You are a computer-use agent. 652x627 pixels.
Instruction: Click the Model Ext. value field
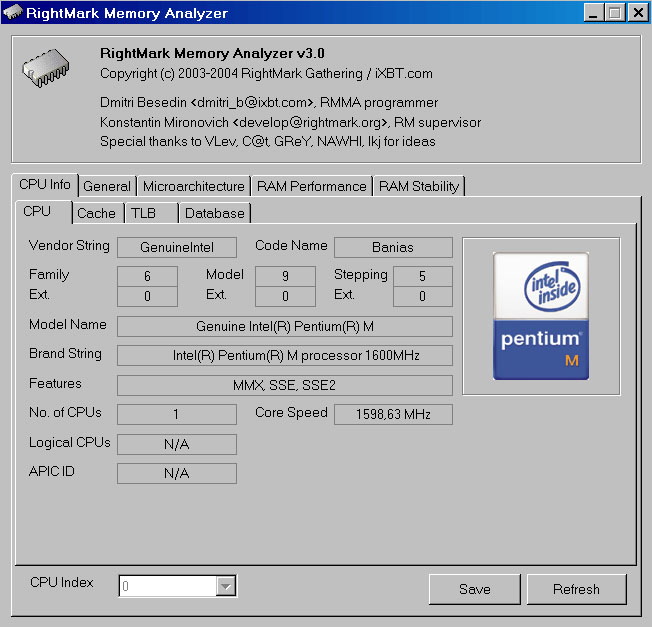tap(285, 296)
